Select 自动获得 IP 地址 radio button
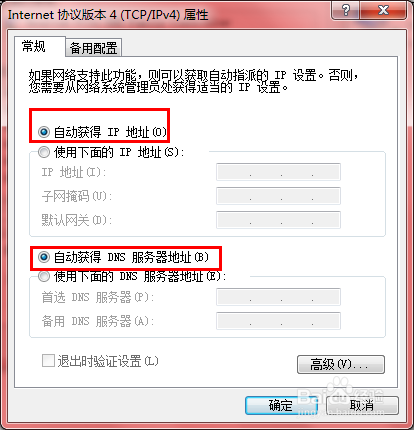The image size is (414, 430). (x=44, y=132)
